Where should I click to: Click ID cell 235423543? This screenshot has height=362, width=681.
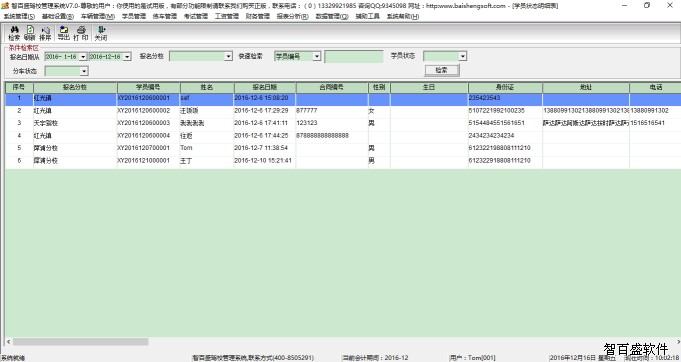point(505,99)
